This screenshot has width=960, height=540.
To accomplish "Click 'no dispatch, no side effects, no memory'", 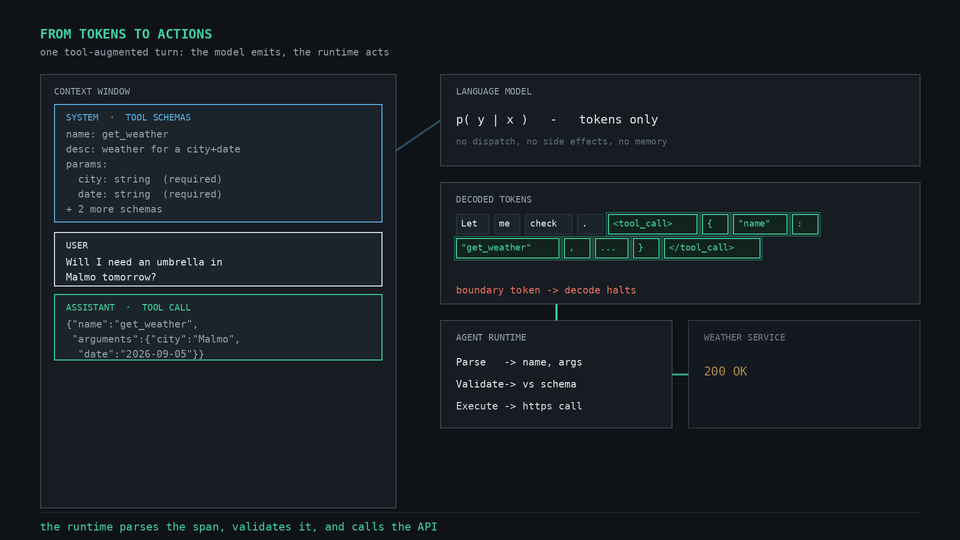I will [x=561, y=141].
